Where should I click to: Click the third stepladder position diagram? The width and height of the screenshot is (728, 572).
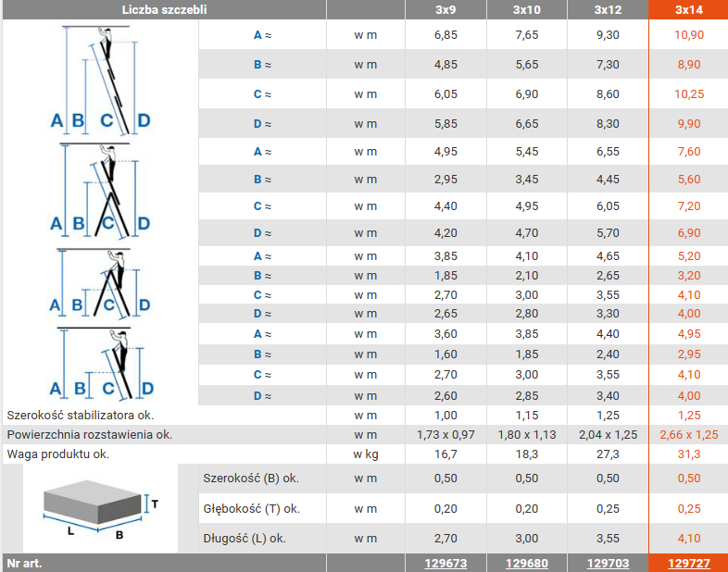99,283
